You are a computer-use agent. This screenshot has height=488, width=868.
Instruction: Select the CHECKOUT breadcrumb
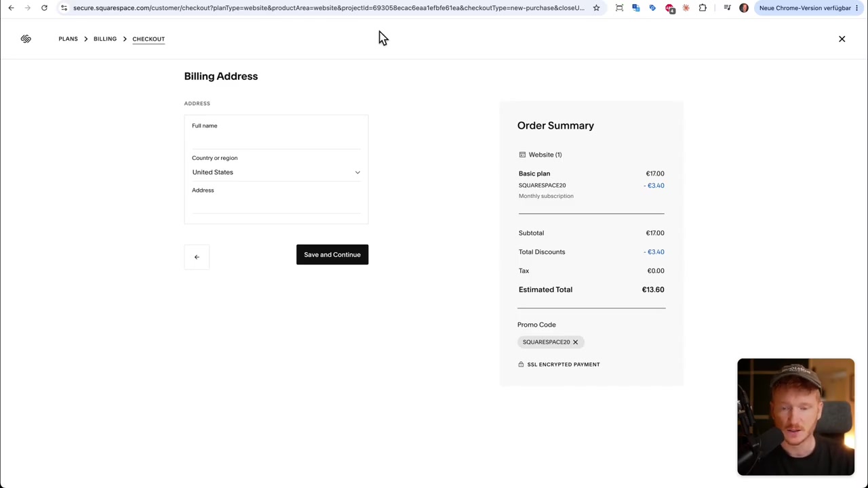click(149, 39)
